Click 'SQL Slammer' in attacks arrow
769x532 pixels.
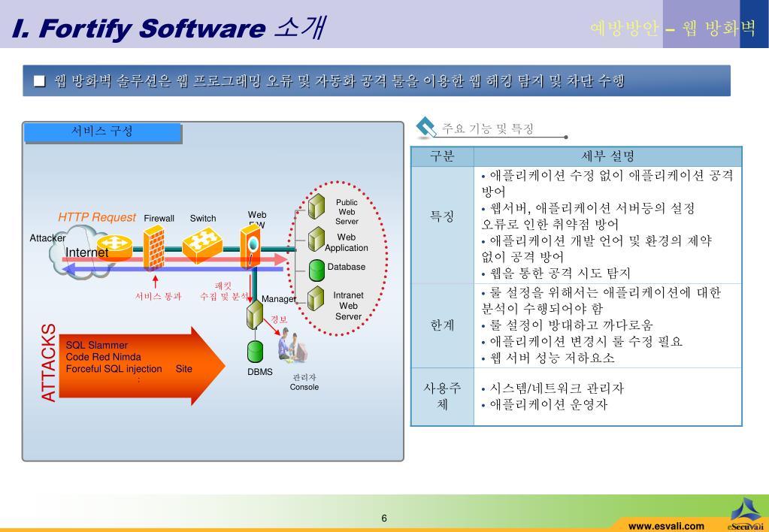[97, 345]
